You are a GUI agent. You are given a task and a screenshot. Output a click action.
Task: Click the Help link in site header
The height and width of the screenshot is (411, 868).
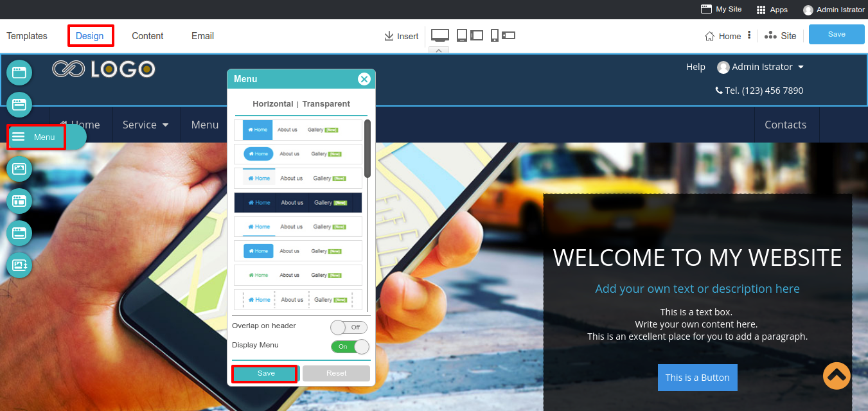[x=696, y=67]
